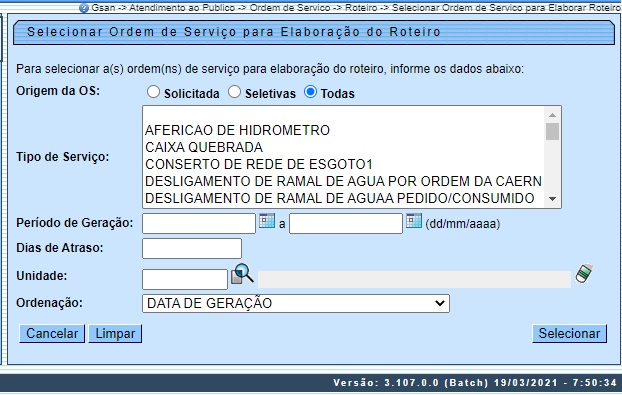The width and height of the screenshot is (622, 395).
Task: Open the Ordenação dropdown DATA DE GERAÇÃO
Action: 296,303
